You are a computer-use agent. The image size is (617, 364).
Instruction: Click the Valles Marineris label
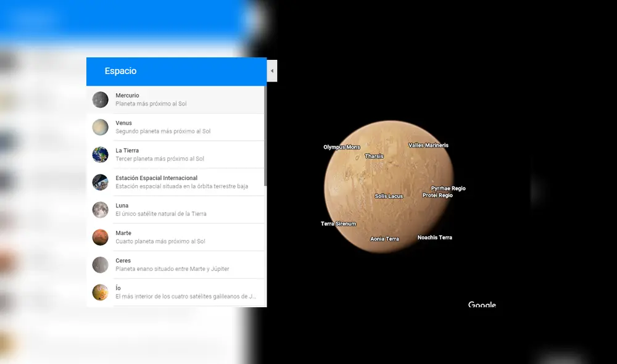pos(429,145)
